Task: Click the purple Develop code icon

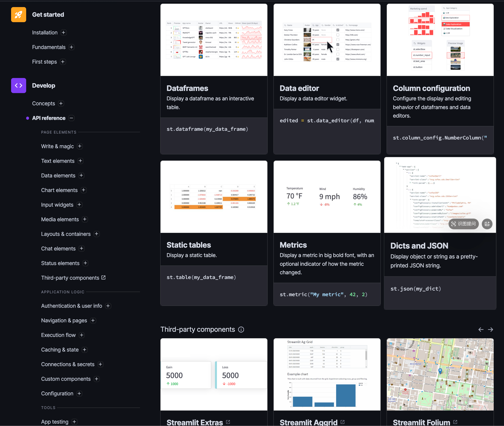Action: (x=19, y=86)
